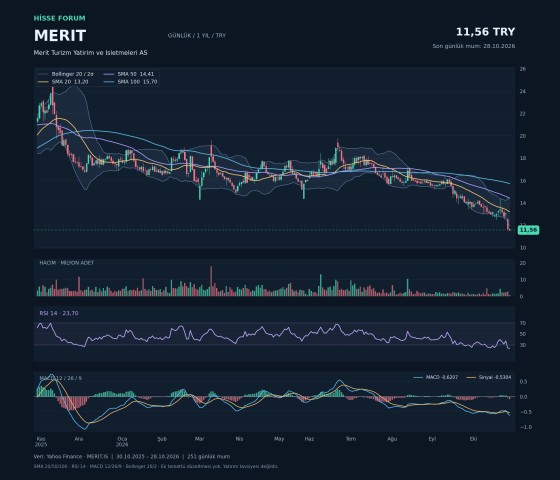The image size is (560, 480).
Task: Click the Ara month axis label
Action: [79, 439]
